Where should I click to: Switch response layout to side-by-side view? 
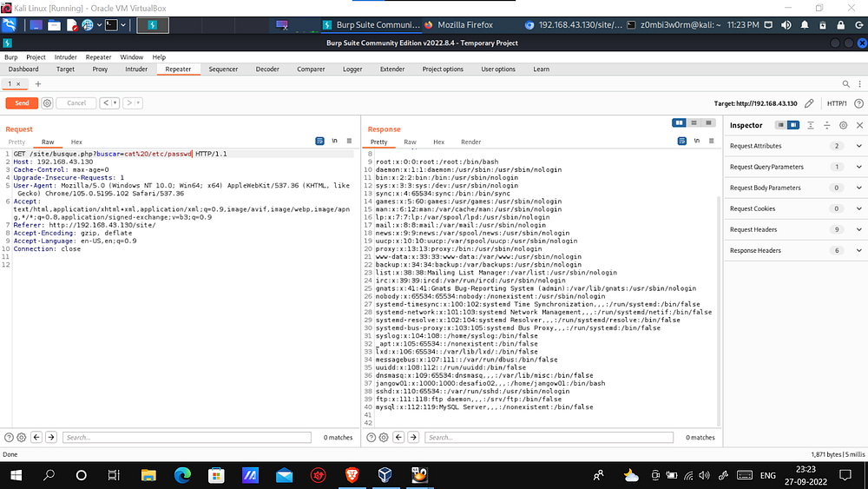tap(681, 123)
